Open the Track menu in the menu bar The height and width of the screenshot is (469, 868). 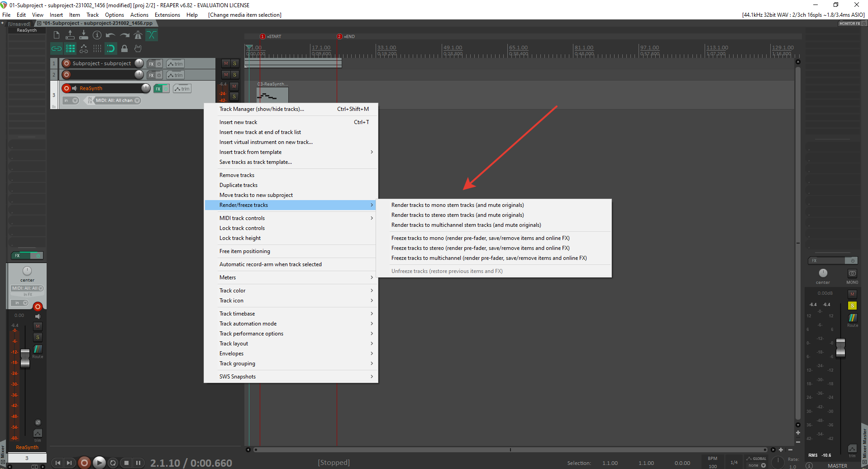pos(92,15)
